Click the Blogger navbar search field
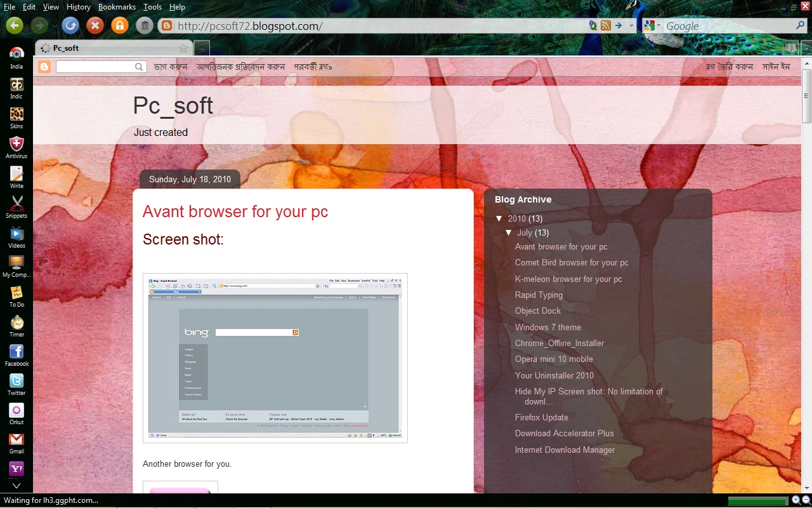 [x=101, y=67]
